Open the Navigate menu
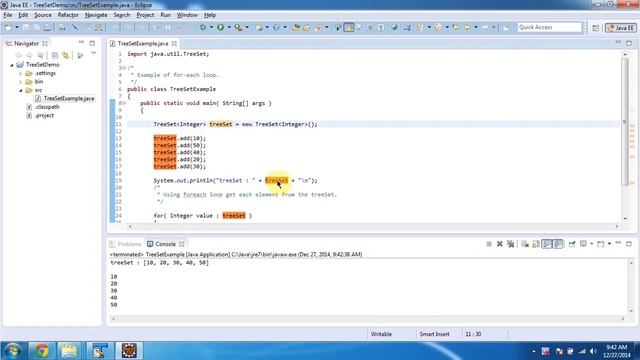 pos(96,15)
